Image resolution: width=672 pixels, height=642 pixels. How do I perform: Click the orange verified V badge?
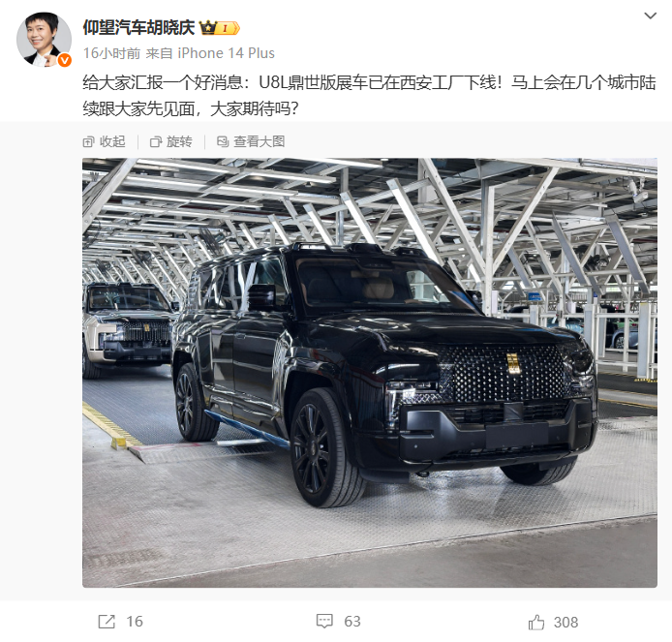(64, 60)
